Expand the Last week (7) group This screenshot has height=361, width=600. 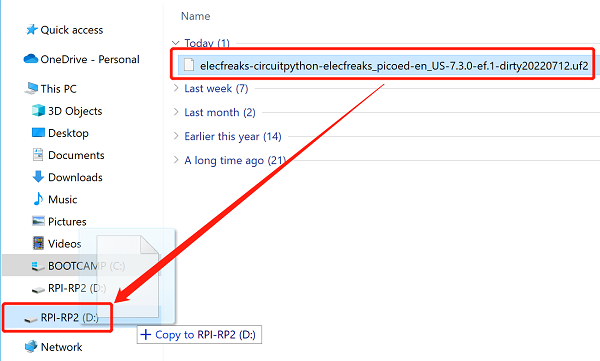click(x=176, y=88)
